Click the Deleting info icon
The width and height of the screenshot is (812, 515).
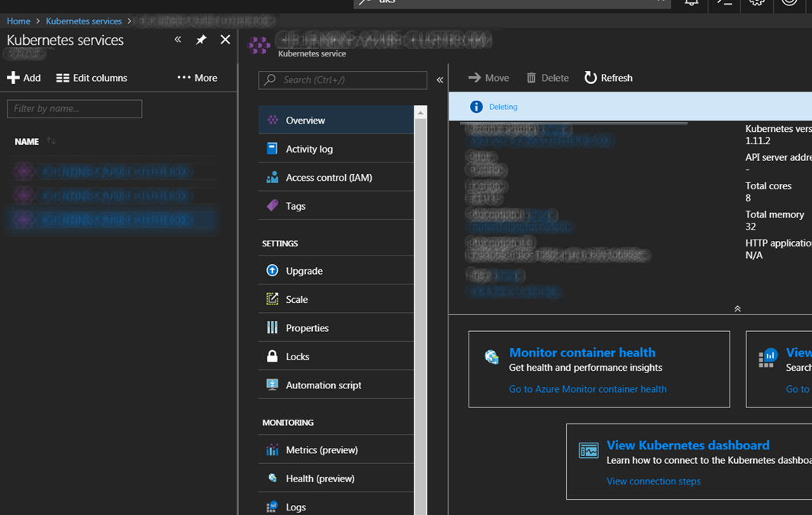pos(476,107)
